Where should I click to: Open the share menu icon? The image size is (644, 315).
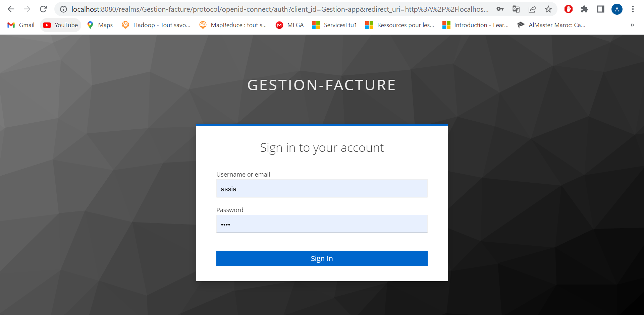(x=533, y=9)
